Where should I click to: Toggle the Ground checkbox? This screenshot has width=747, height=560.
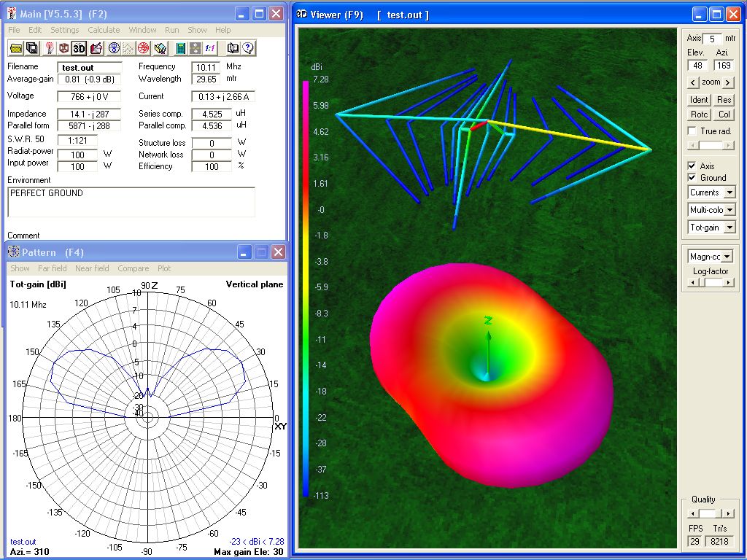692,178
